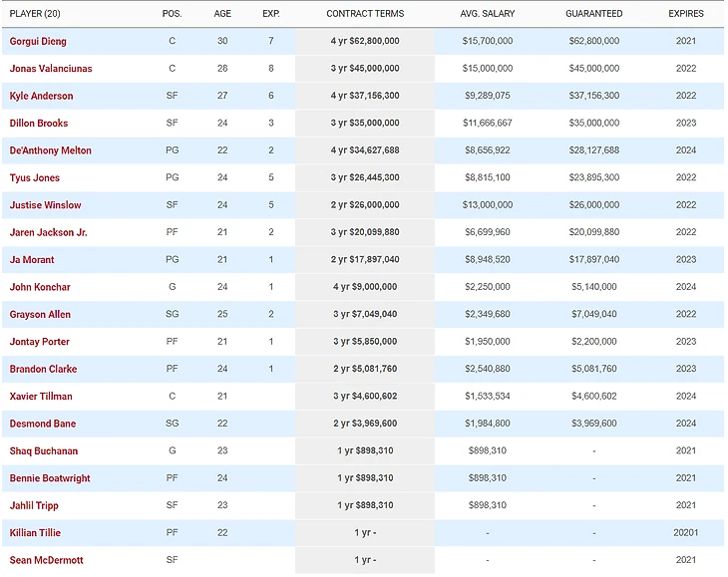The width and height of the screenshot is (728, 577).
Task: Select Xavier Tillman name link
Action: (x=41, y=397)
